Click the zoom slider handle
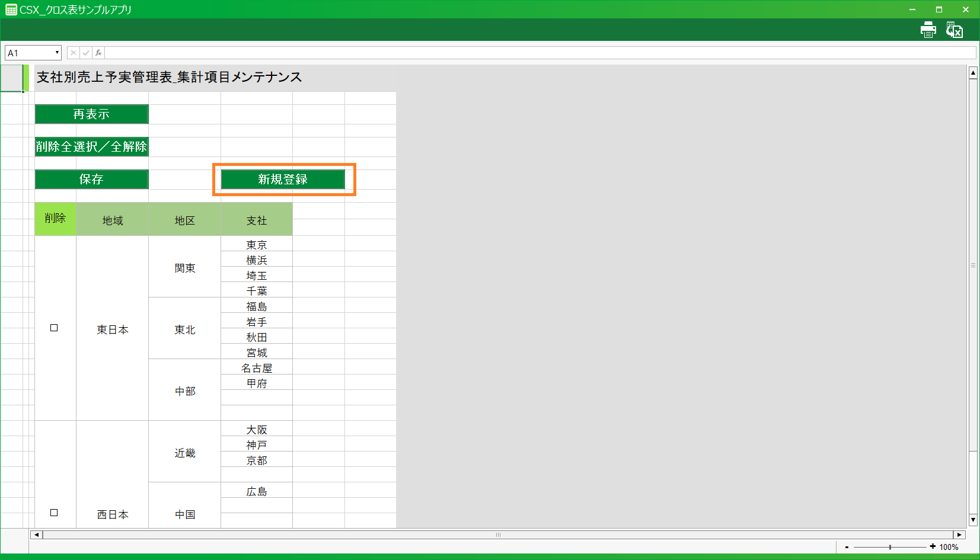The height and width of the screenshot is (560, 980). point(890,547)
